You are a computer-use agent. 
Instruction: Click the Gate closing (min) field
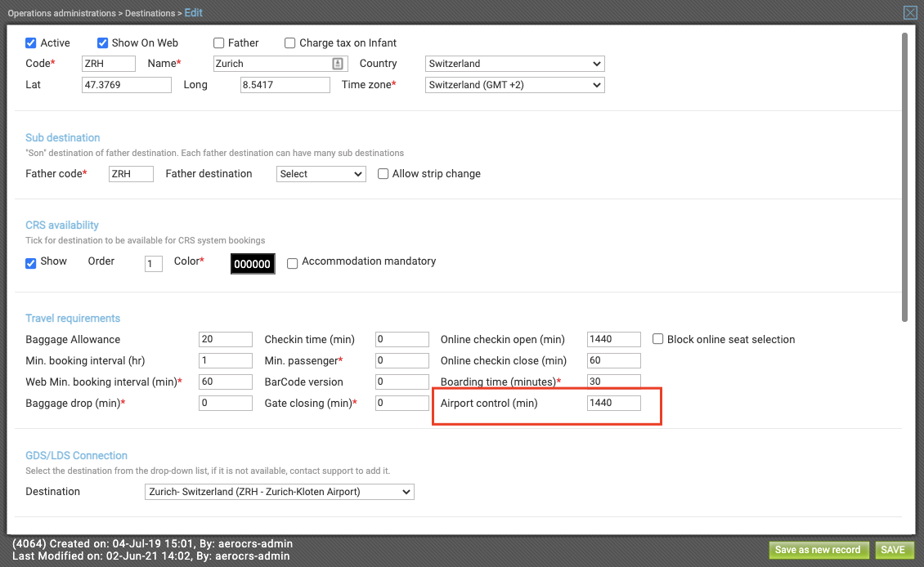(x=401, y=403)
